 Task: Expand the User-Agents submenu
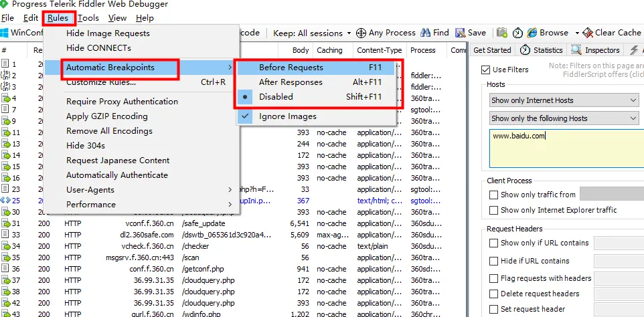click(x=142, y=190)
